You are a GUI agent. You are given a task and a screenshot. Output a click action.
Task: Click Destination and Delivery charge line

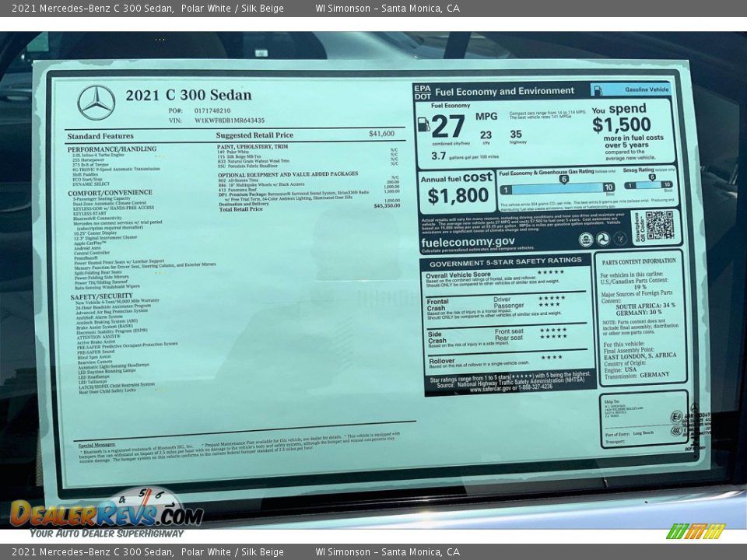310,203
